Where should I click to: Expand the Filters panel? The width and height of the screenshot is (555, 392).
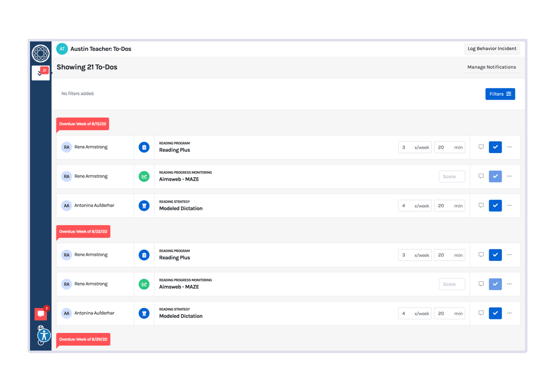point(500,94)
